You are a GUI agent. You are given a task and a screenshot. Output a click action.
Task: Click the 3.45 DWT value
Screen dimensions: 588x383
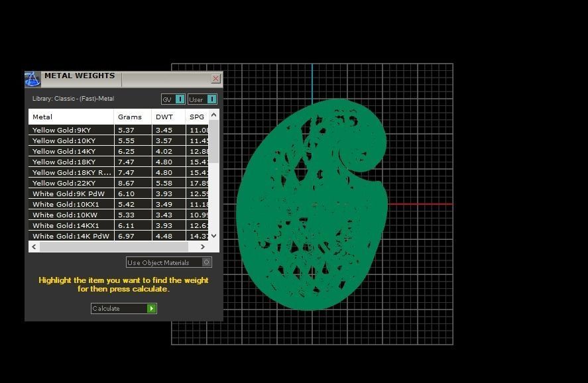coord(164,130)
